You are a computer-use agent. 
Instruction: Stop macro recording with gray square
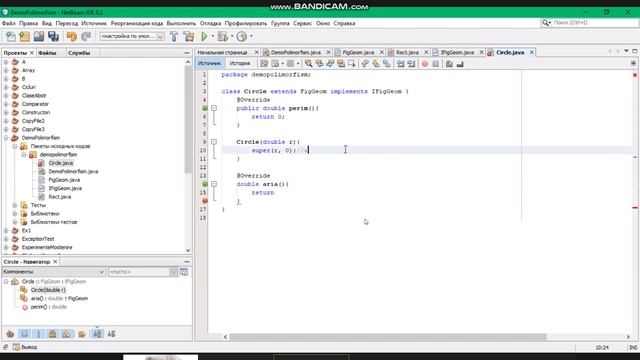tap(436, 64)
